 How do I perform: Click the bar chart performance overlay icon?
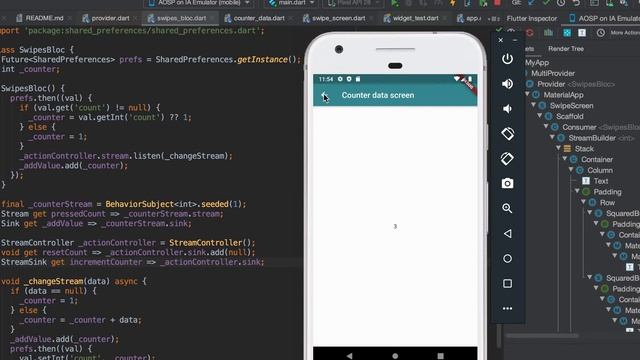click(549, 33)
